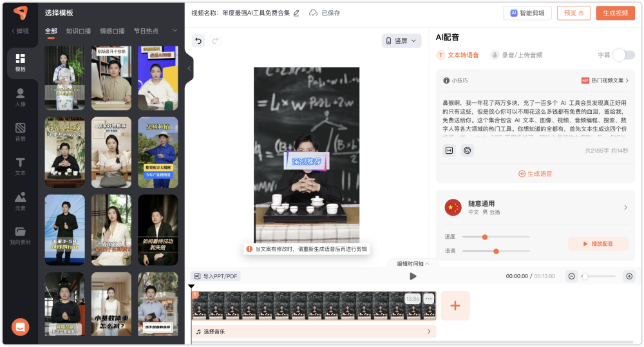Click 播放配音 play voiceover button

(598, 243)
